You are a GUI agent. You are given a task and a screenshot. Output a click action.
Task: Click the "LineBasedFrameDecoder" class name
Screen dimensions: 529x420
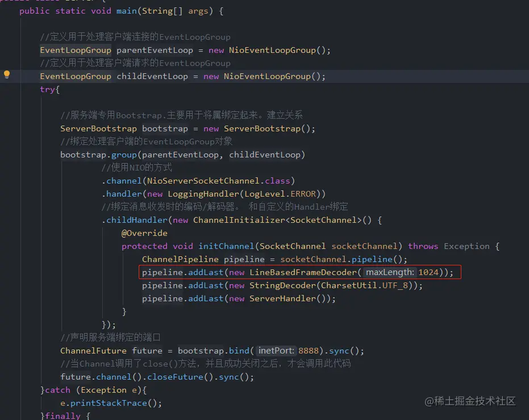pyautogui.click(x=303, y=273)
